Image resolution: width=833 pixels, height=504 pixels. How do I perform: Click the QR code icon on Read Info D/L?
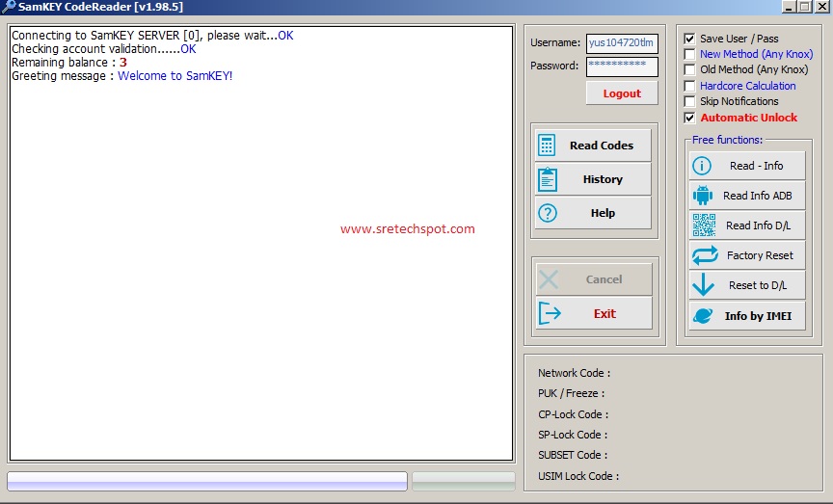tap(704, 225)
